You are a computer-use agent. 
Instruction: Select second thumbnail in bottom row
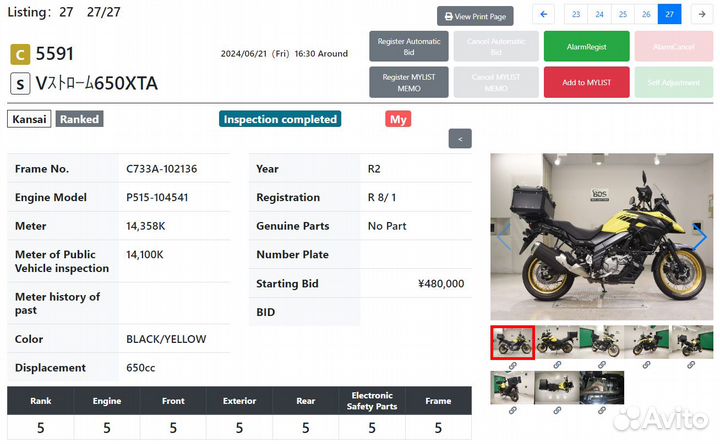[x=557, y=388]
